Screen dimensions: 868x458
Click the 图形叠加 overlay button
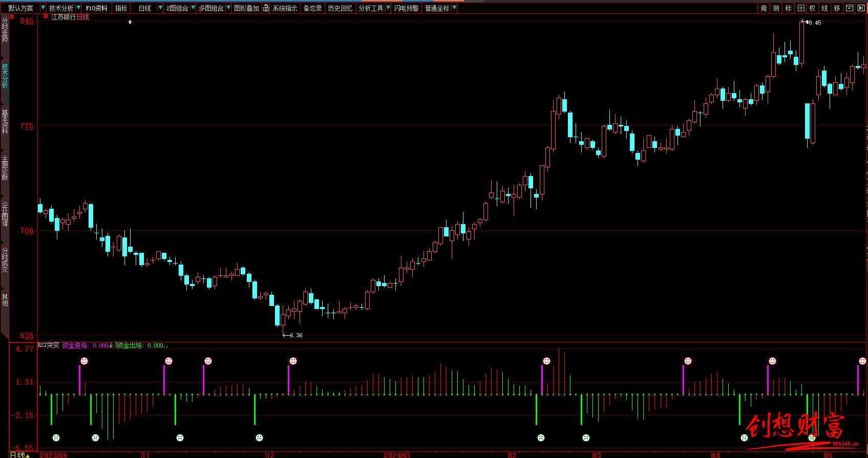click(x=246, y=8)
